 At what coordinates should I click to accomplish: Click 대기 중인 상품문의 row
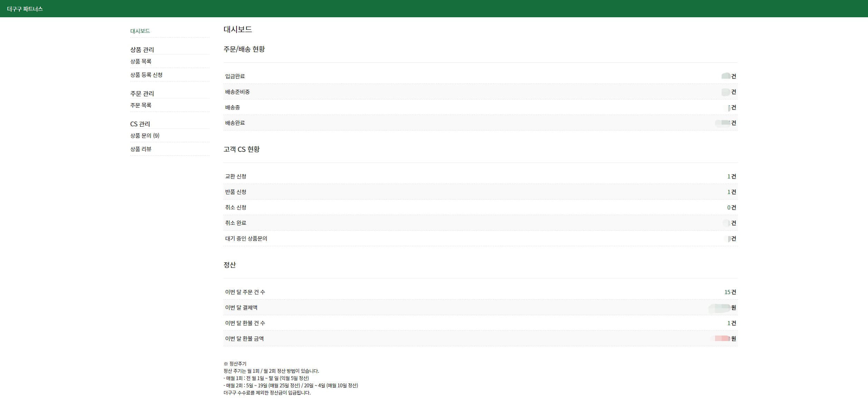246,239
